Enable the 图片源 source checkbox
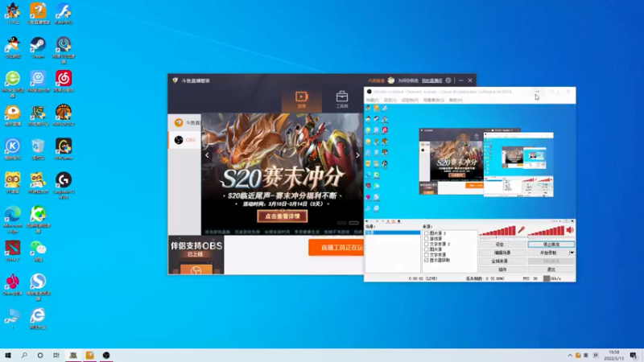Viewport: 644px width, 362px height. click(427, 249)
